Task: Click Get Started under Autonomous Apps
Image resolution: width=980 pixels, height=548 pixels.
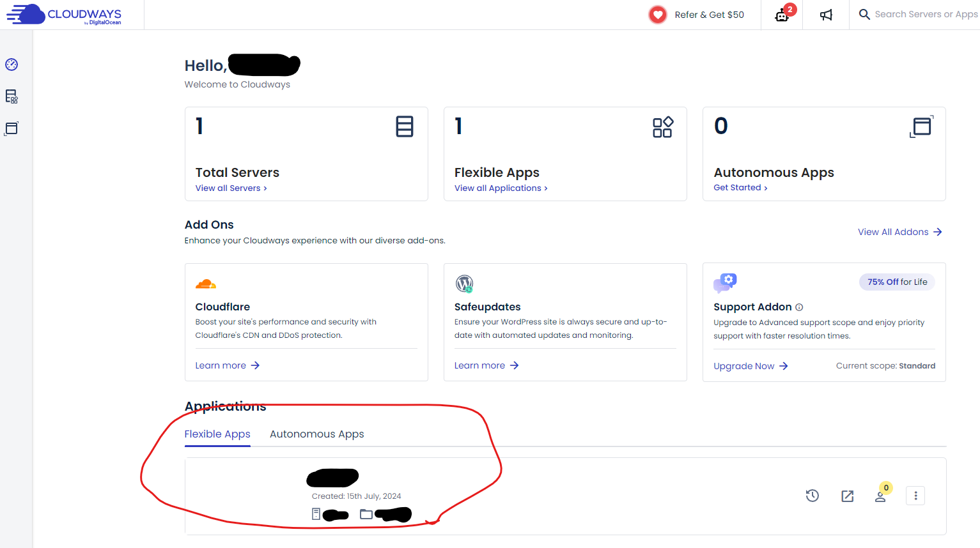Action: pos(741,188)
